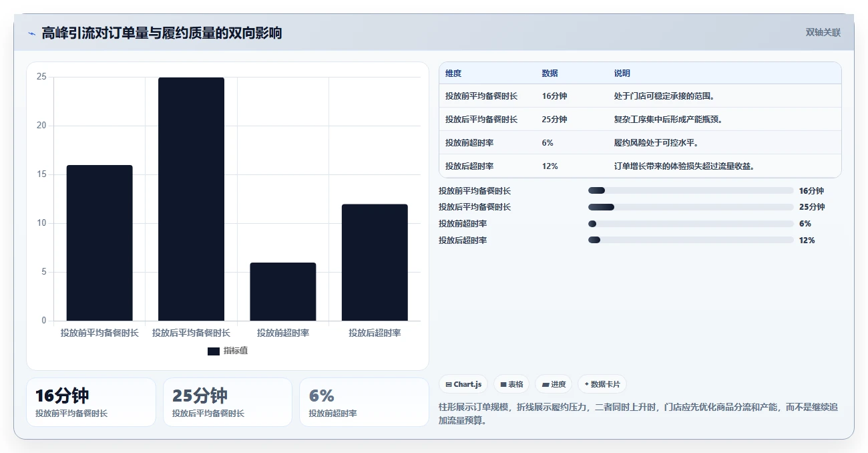868x453 pixels.
Task: Click the 6% value beside progress bar
Action: pos(805,224)
